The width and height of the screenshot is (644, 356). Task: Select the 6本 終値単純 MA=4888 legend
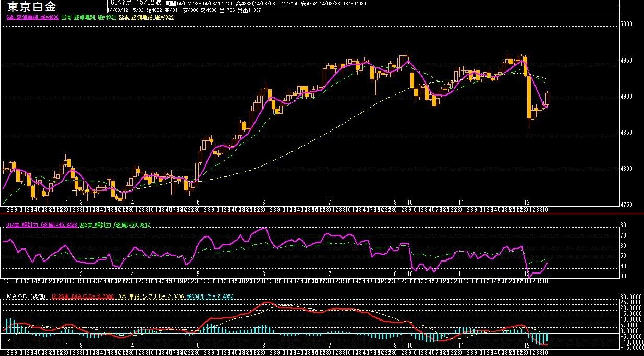pyautogui.click(x=32, y=17)
